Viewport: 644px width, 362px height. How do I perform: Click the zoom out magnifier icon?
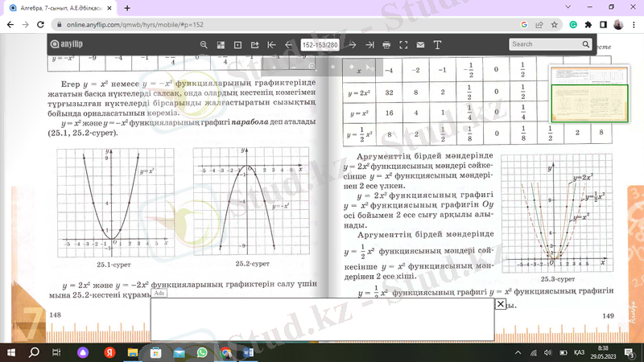point(204,44)
